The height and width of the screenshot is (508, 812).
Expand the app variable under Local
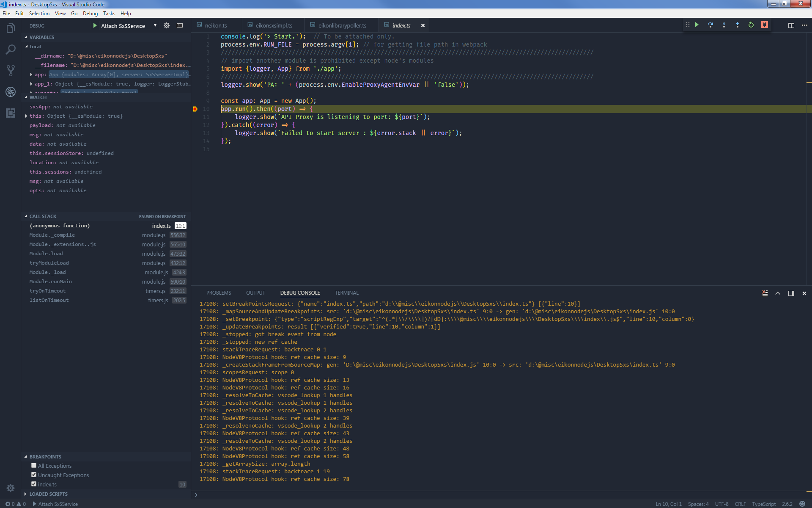(31, 75)
